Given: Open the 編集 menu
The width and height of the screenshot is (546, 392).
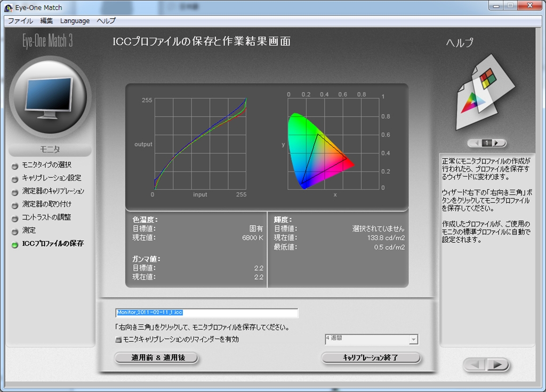Looking at the screenshot, I should [46, 21].
